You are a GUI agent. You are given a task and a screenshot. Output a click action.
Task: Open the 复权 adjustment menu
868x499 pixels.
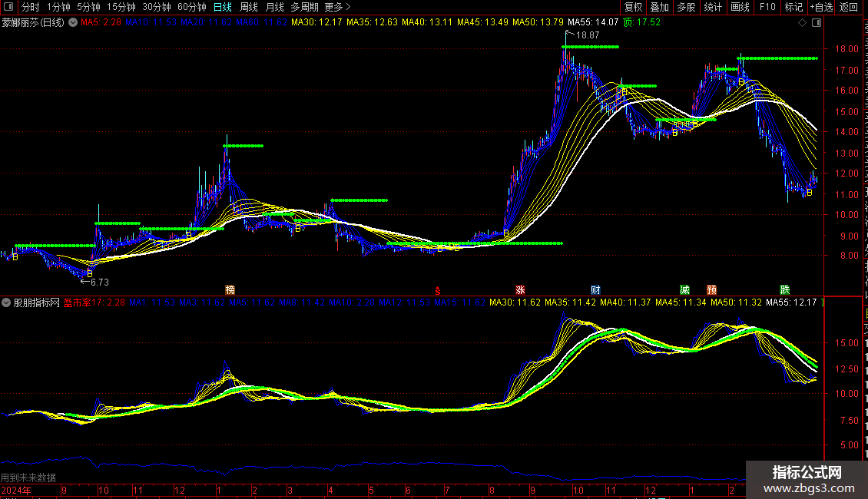pos(633,7)
